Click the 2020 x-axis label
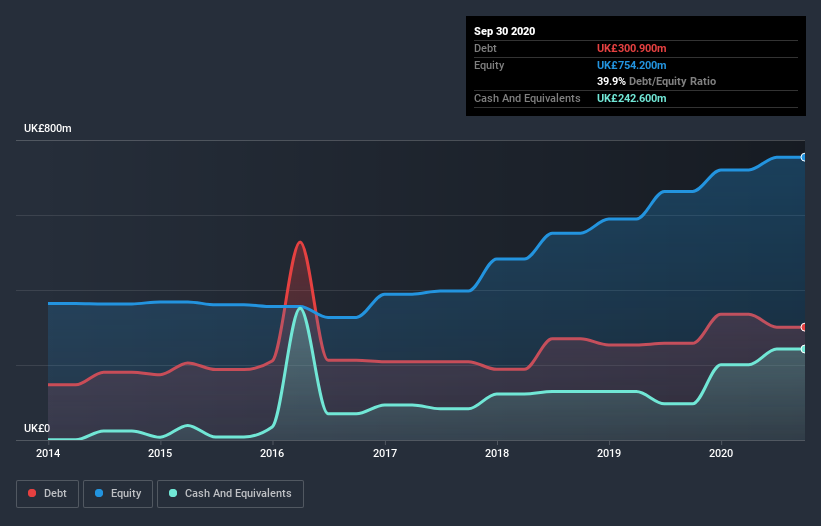The image size is (821, 526). pyautogui.click(x=721, y=453)
